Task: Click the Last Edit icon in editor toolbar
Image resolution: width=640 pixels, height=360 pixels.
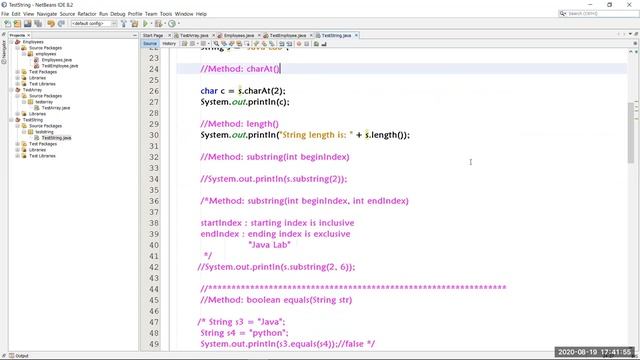Action: tap(184, 44)
